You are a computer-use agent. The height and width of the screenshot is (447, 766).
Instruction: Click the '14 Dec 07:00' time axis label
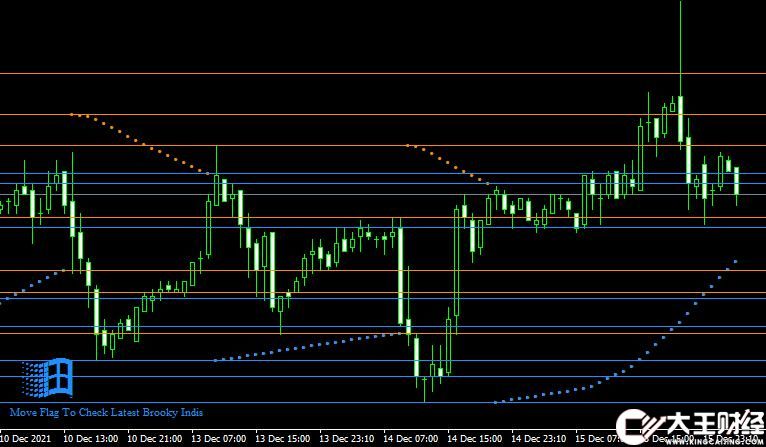pyautogui.click(x=410, y=439)
